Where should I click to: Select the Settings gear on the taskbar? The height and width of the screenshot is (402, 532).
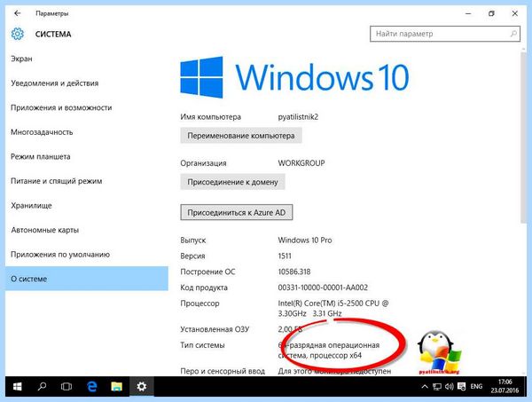click(142, 386)
